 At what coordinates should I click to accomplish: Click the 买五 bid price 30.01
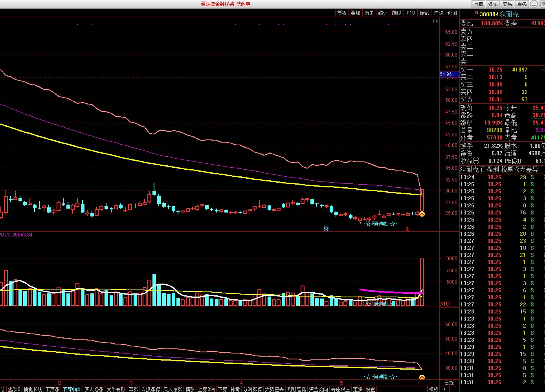pyautogui.click(x=495, y=99)
